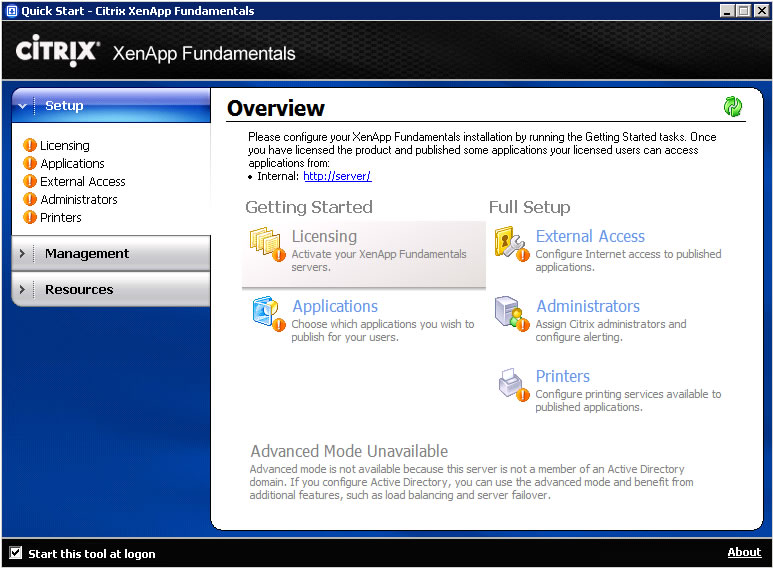Select Licensing in the Setup sidebar
Viewport: 773px width, 568px height.
[65, 145]
